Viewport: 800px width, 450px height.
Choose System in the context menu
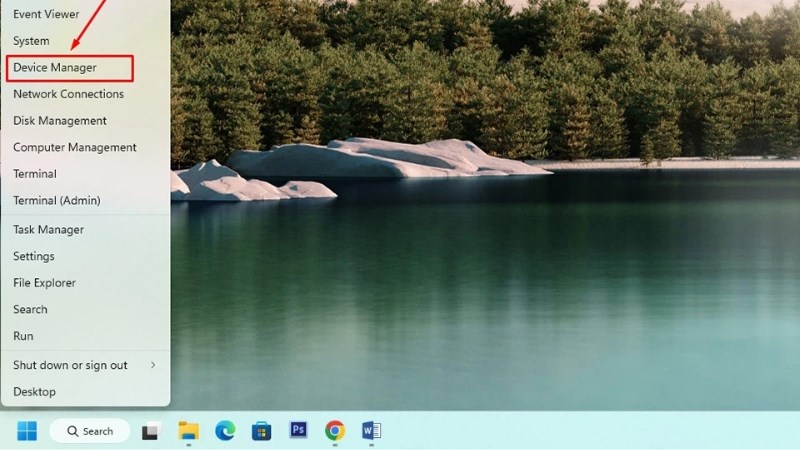coord(31,41)
